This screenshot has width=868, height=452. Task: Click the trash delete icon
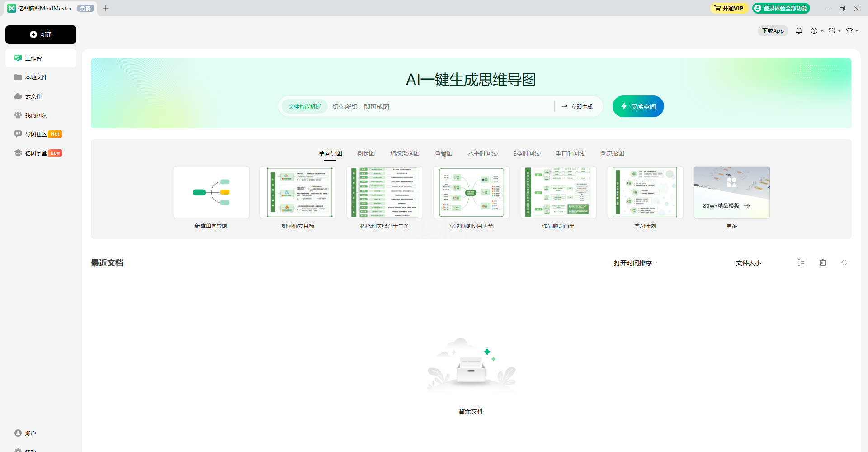coord(823,262)
